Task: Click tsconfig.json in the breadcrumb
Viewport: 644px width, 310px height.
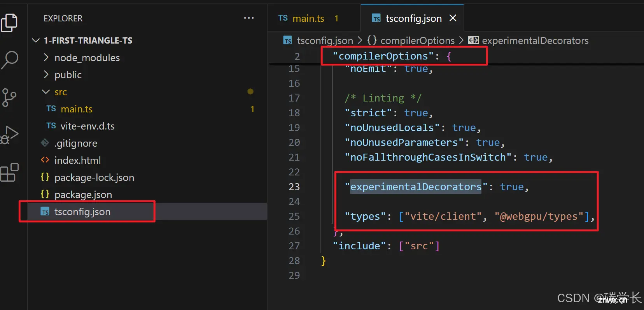Action: (325, 40)
